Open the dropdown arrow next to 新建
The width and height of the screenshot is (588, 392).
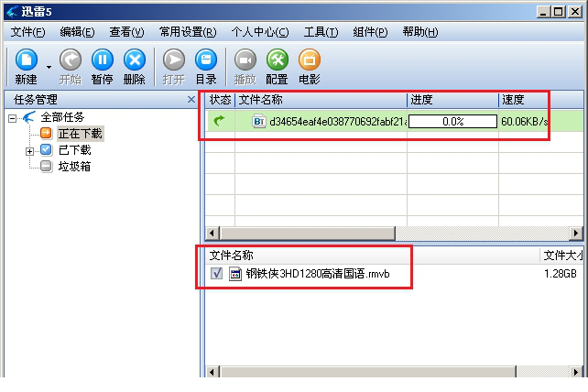pos(49,67)
